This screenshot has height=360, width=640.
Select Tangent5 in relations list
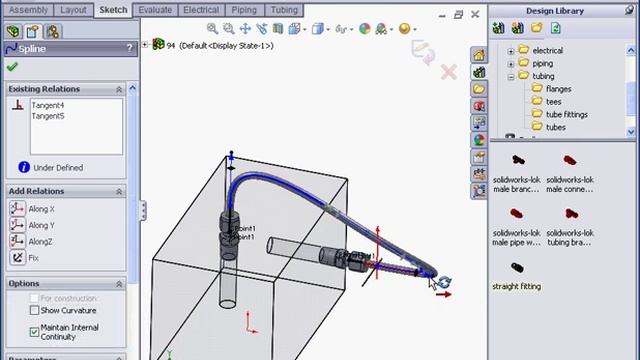48,116
